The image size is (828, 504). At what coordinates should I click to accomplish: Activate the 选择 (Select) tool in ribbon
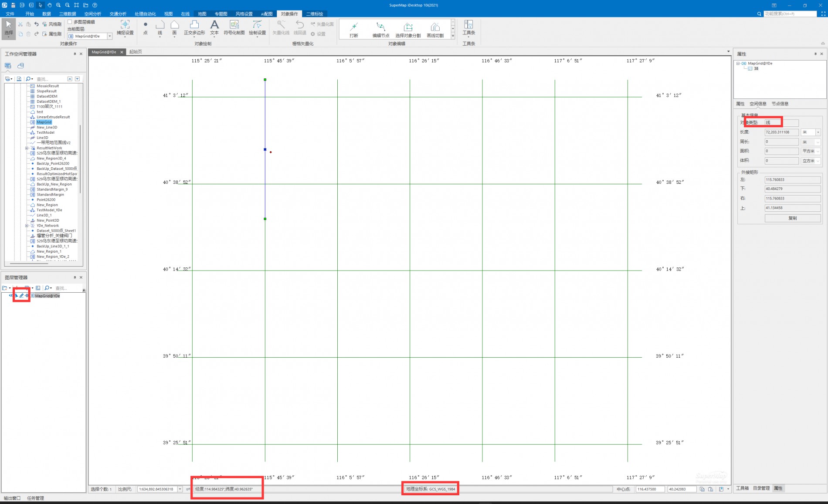point(9,28)
